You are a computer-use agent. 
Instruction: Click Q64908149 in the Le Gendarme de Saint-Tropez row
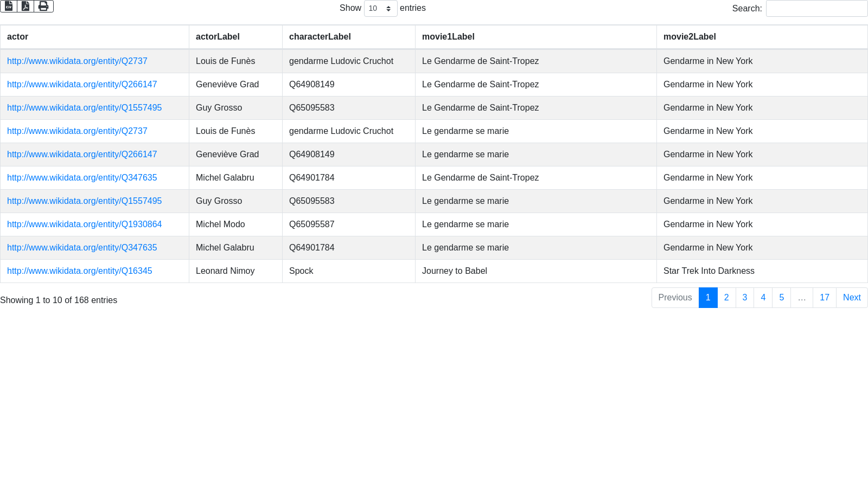tap(312, 85)
